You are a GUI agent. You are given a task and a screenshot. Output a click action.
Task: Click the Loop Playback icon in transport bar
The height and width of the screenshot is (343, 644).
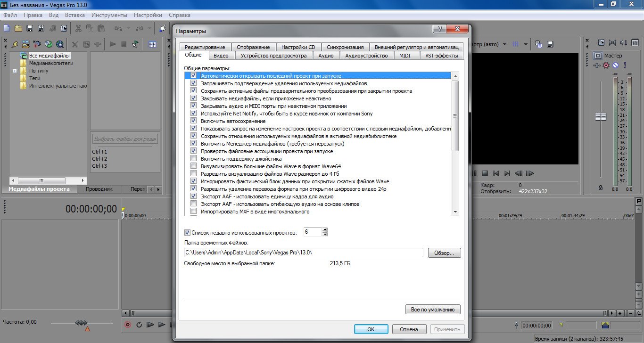click(x=139, y=325)
